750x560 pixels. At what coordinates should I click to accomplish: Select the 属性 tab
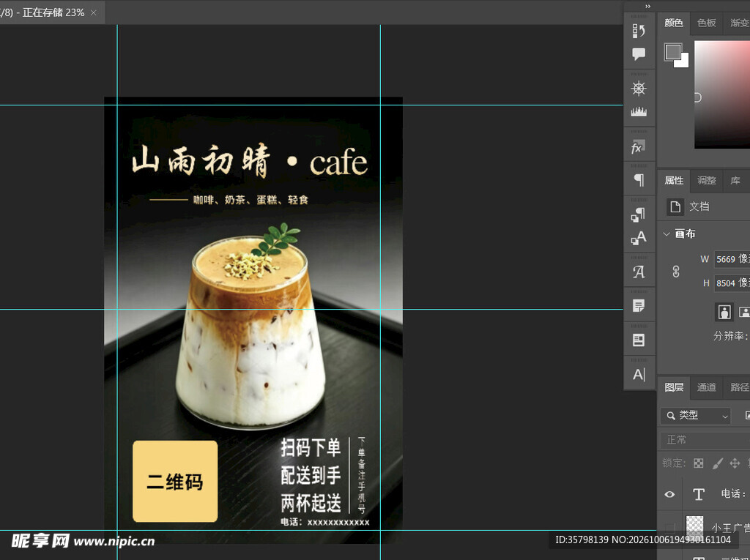674,180
